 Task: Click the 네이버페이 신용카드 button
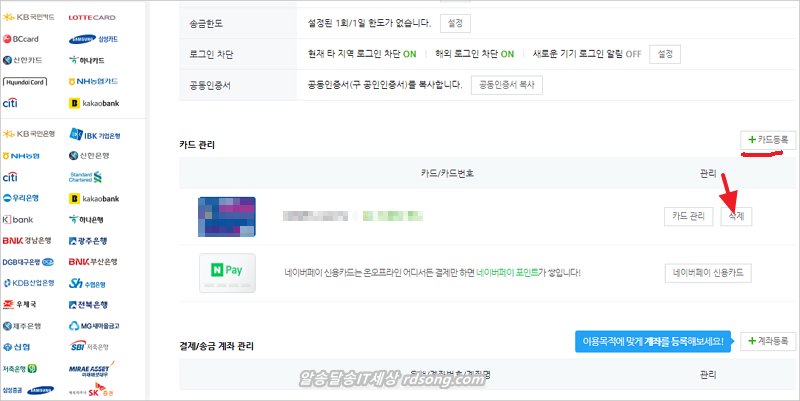pyautogui.click(x=708, y=273)
